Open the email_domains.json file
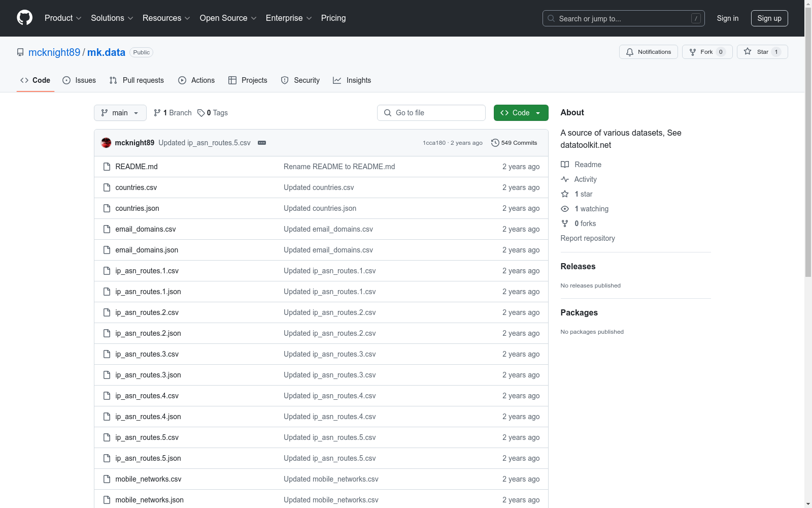Screen dimensions: 812x508 pyautogui.click(x=147, y=250)
